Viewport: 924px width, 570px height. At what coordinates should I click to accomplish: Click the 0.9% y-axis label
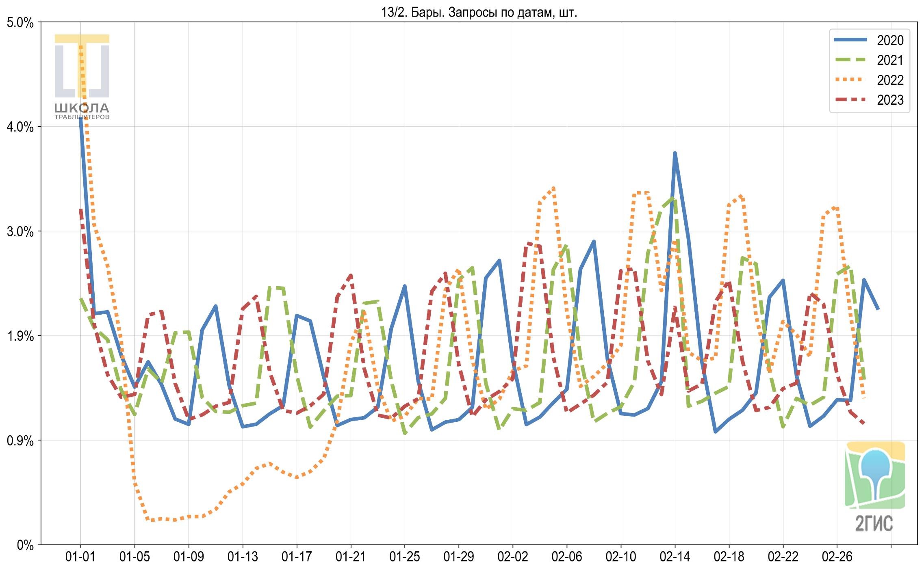[x=20, y=441]
